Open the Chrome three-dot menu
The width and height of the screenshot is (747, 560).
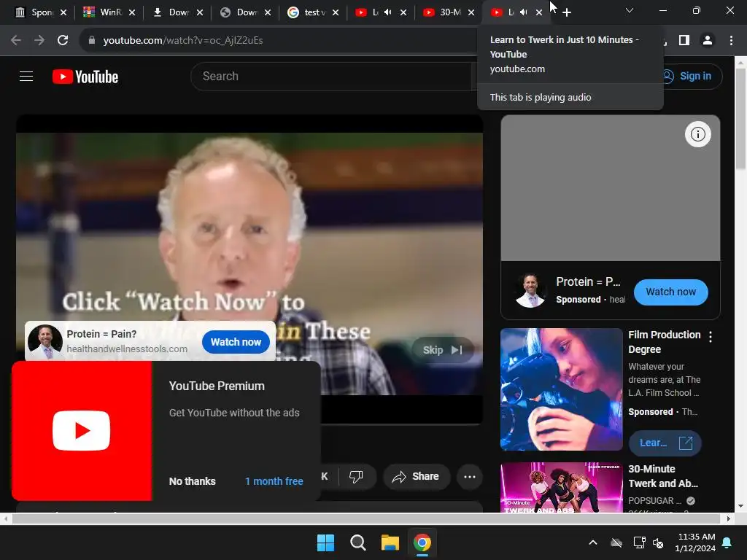tap(731, 40)
